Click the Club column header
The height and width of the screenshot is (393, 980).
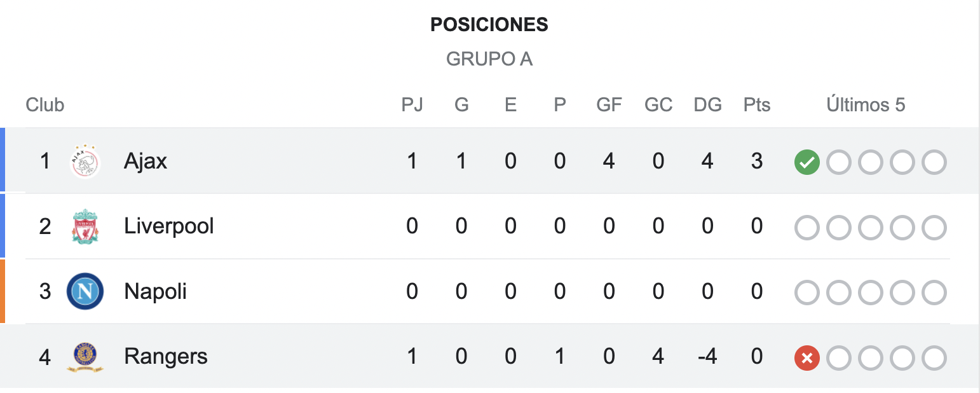pos(45,105)
